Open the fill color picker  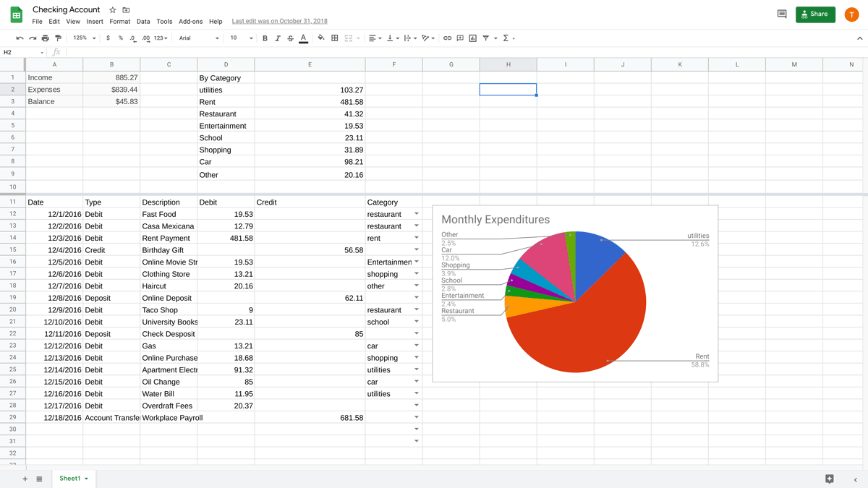point(321,38)
